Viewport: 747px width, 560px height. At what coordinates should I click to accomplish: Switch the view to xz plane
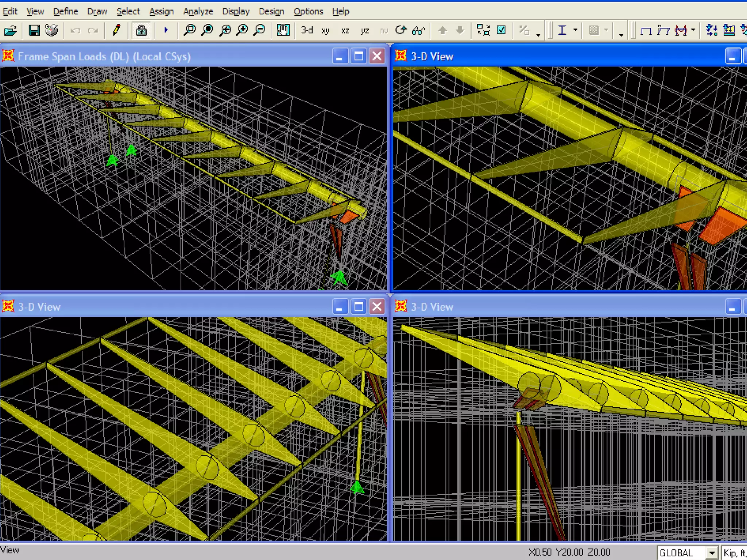(x=345, y=31)
